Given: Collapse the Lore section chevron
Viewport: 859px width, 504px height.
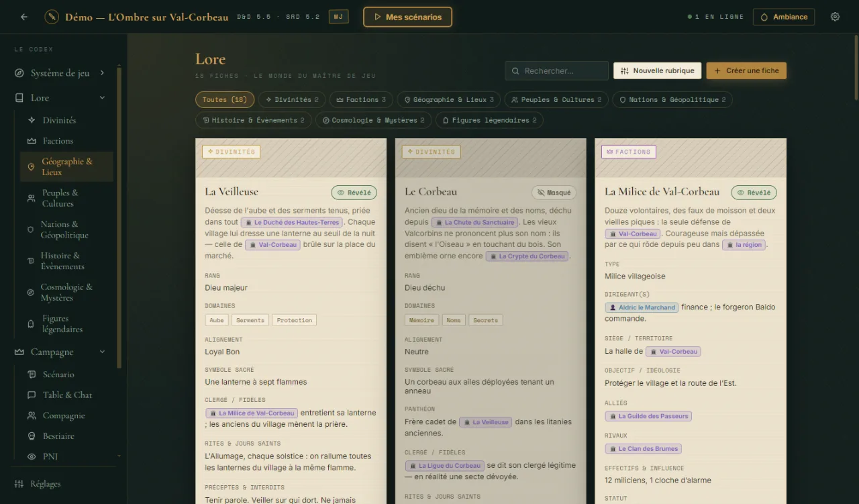Looking at the screenshot, I should (102, 98).
